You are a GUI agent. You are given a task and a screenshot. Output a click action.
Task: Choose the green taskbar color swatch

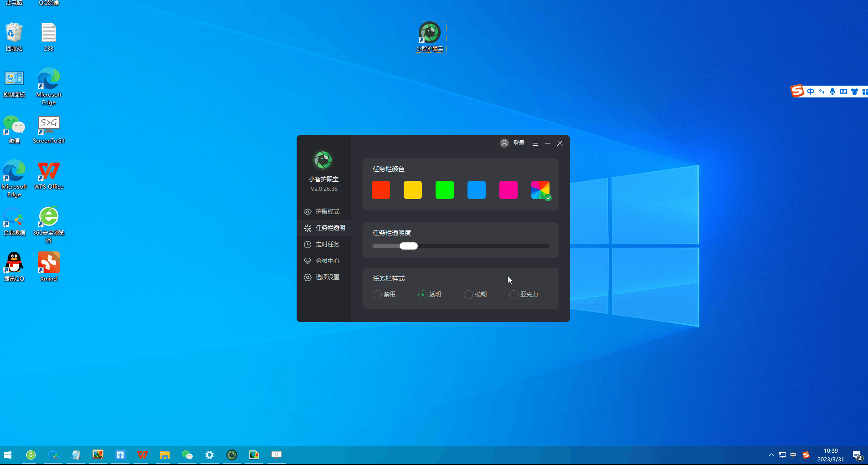(x=445, y=190)
